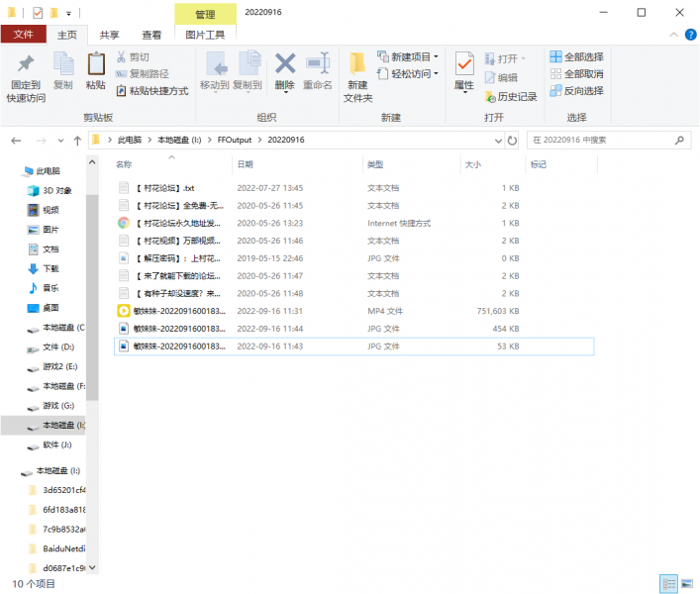Image resolution: width=700 pixels, height=594 pixels.
Task: Open 属性 (Properties) from the ribbon
Action: click(x=463, y=65)
